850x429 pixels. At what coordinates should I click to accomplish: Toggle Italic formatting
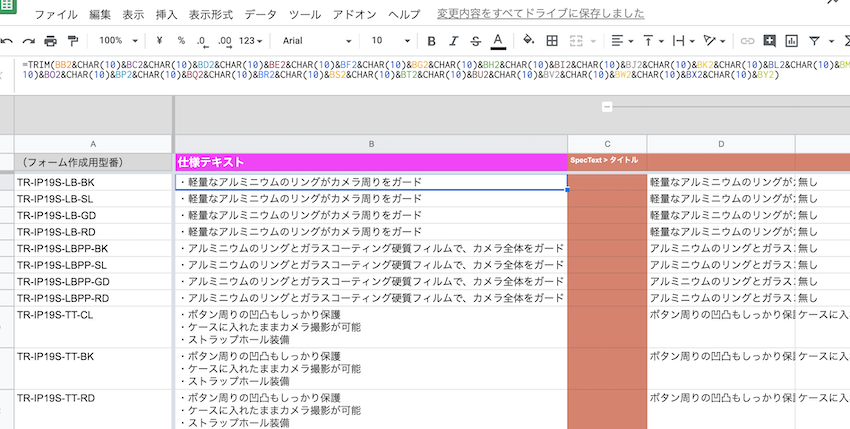click(x=453, y=41)
